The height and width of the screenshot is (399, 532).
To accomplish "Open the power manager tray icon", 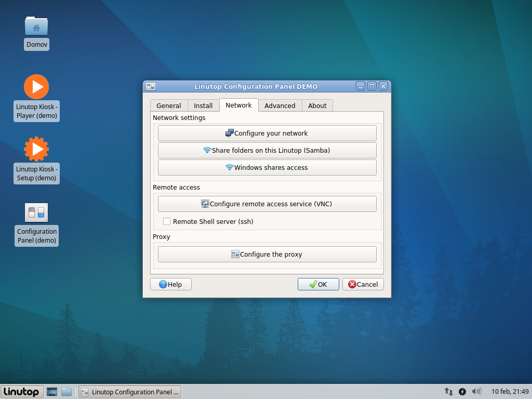I will [x=462, y=392].
